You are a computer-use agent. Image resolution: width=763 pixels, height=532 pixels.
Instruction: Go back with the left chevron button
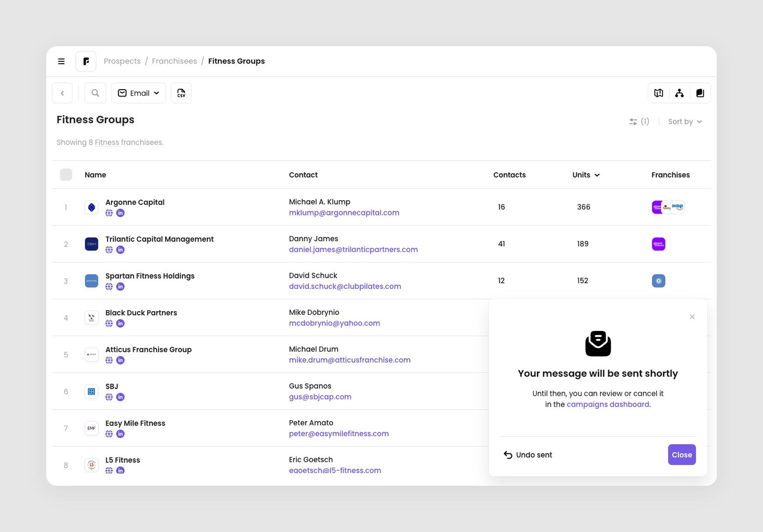62,93
